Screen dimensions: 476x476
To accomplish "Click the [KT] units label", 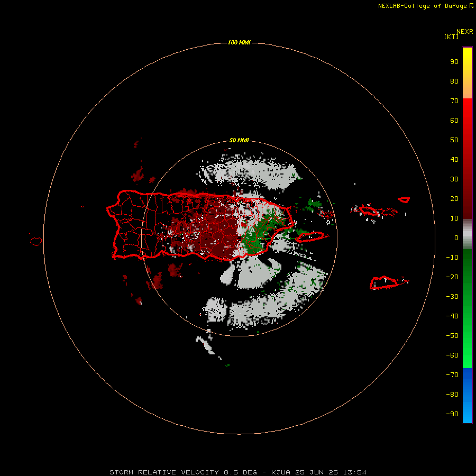I will click(x=451, y=36).
